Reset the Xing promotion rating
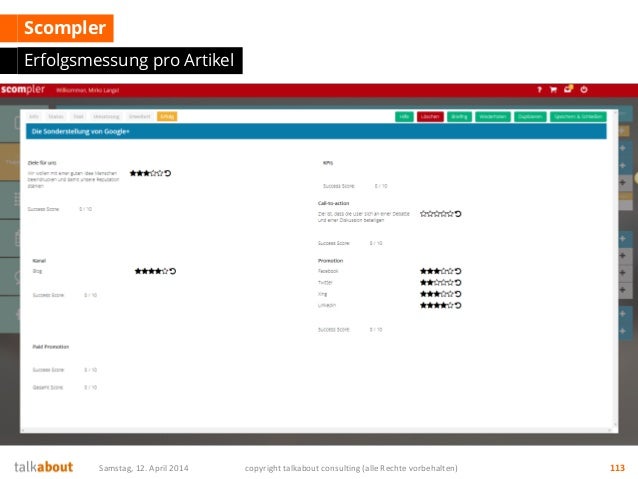 (x=458, y=294)
